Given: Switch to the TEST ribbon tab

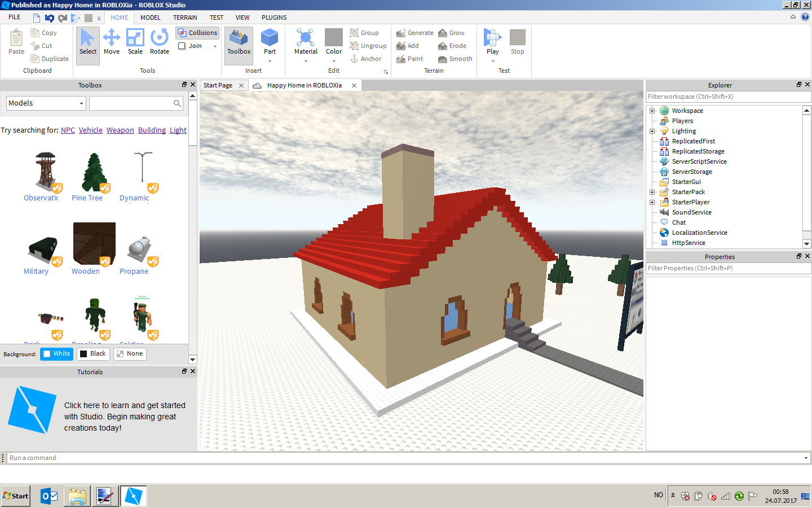Looking at the screenshot, I should 217,17.
